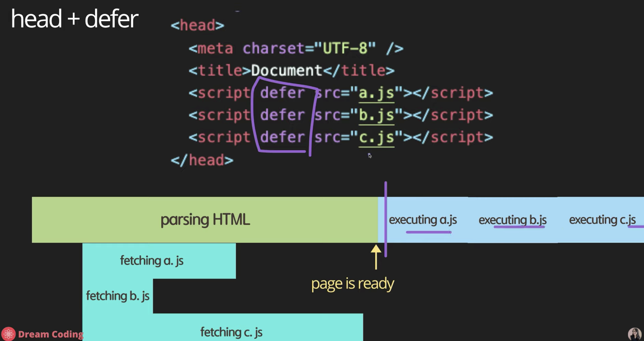Click the c.js filename in the code
644x341 pixels.
click(376, 137)
